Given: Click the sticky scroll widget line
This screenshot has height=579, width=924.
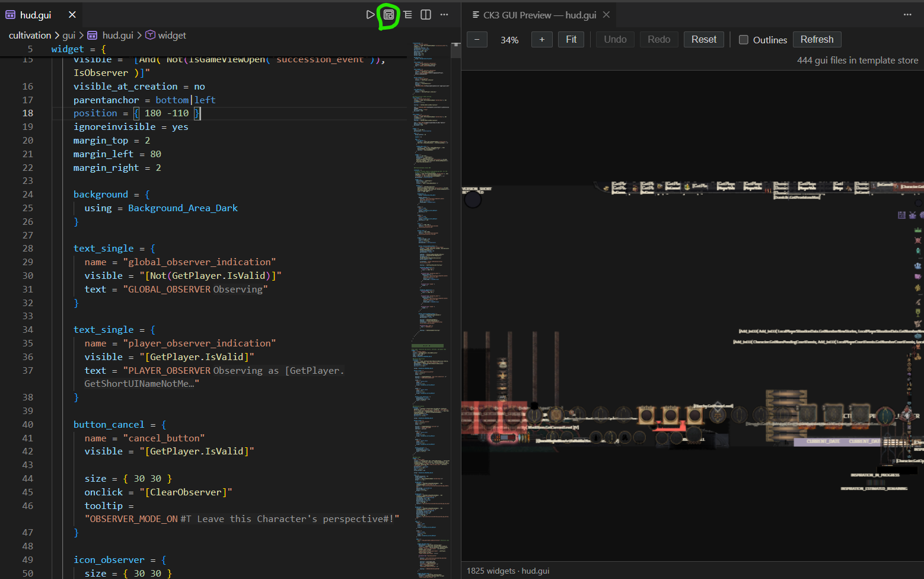Looking at the screenshot, I should coord(203,49).
